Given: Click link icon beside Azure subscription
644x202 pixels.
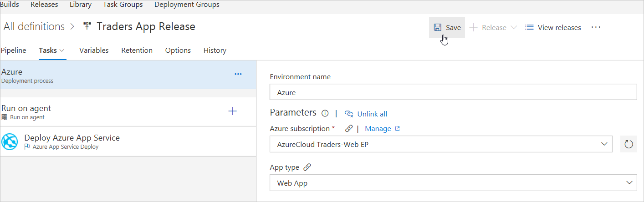Looking at the screenshot, I should 349,129.
